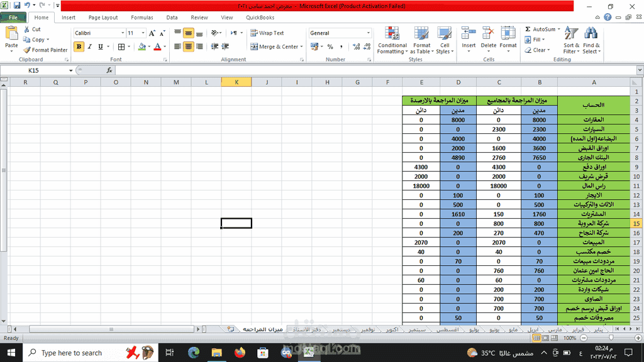Increase font size with Grow Font icon
This screenshot has width=644, height=362.
click(152, 33)
